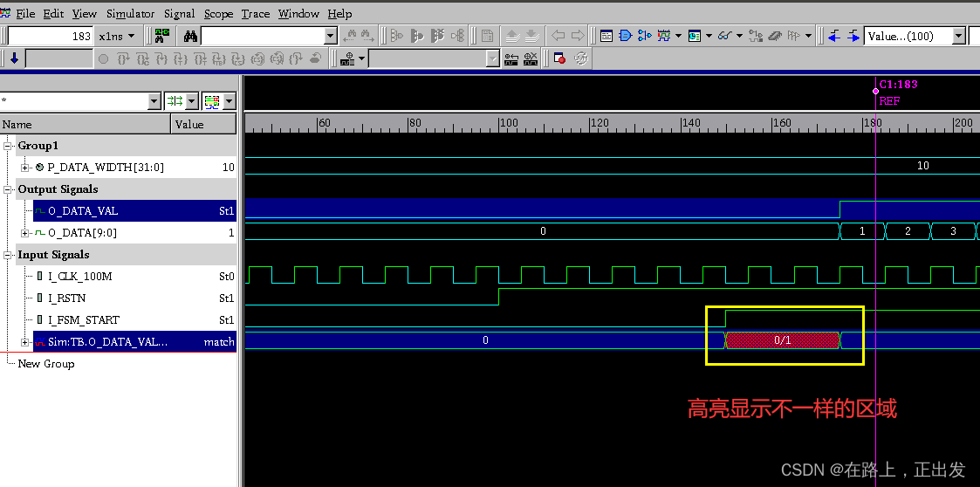Screen dimensions: 980x487
Task: Select the I_CLK_100M signal
Action: point(80,277)
